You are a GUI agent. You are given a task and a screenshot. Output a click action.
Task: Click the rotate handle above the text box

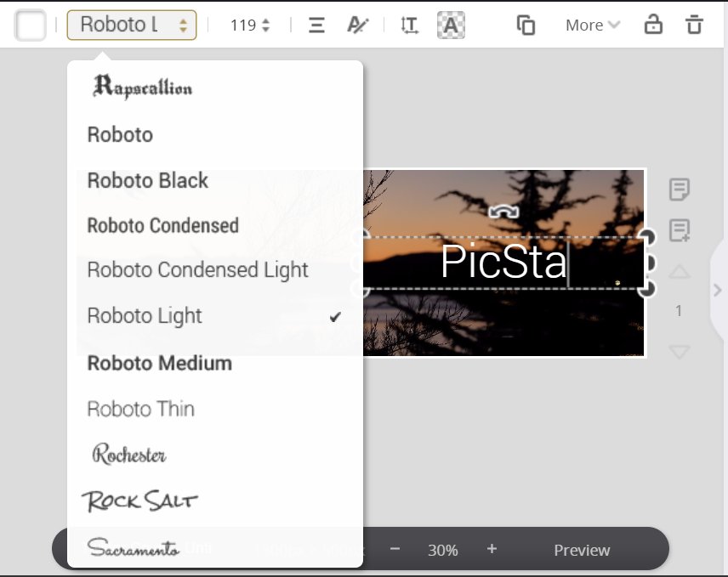click(x=503, y=212)
